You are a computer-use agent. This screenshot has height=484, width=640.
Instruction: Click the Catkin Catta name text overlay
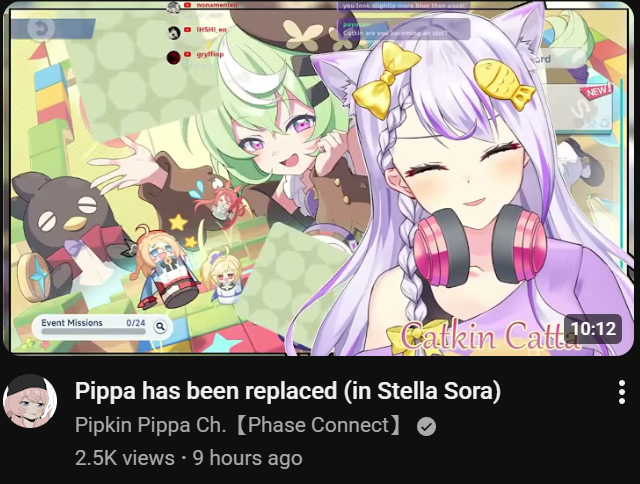(x=490, y=336)
